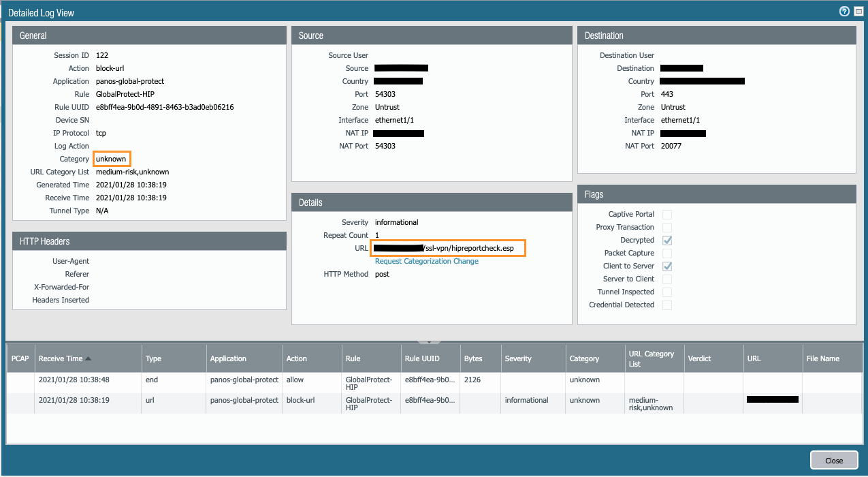The image size is (868, 477).
Task: Uncheck the Decrypted flag
Action: pyautogui.click(x=666, y=240)
